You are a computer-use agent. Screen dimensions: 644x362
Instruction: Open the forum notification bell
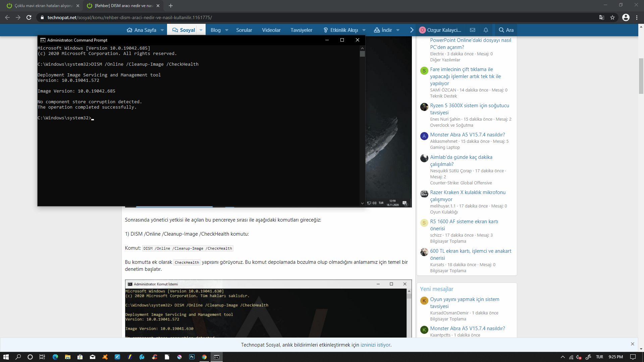click(485, 30)
